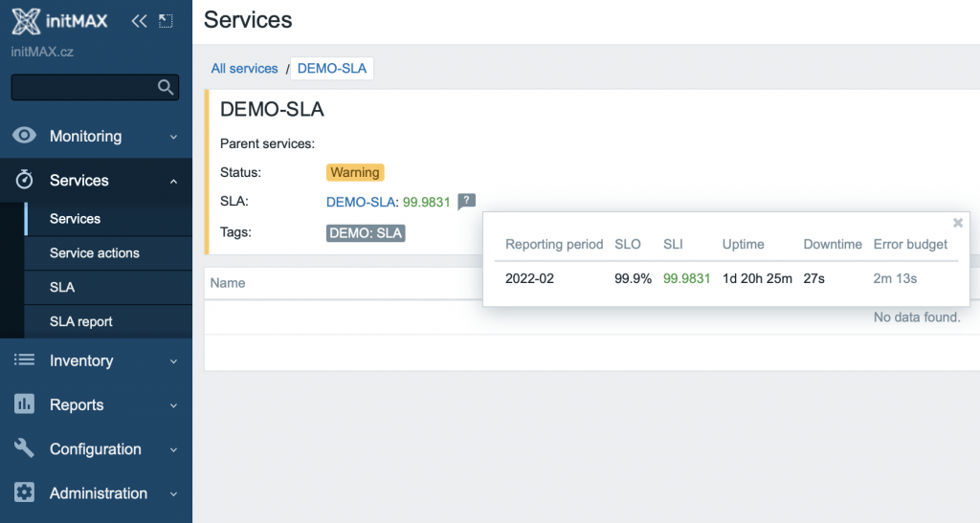The height and width of the screenshot is (523, 980).
Task: Collapse the Services menu section
Action: click(173, 181)
